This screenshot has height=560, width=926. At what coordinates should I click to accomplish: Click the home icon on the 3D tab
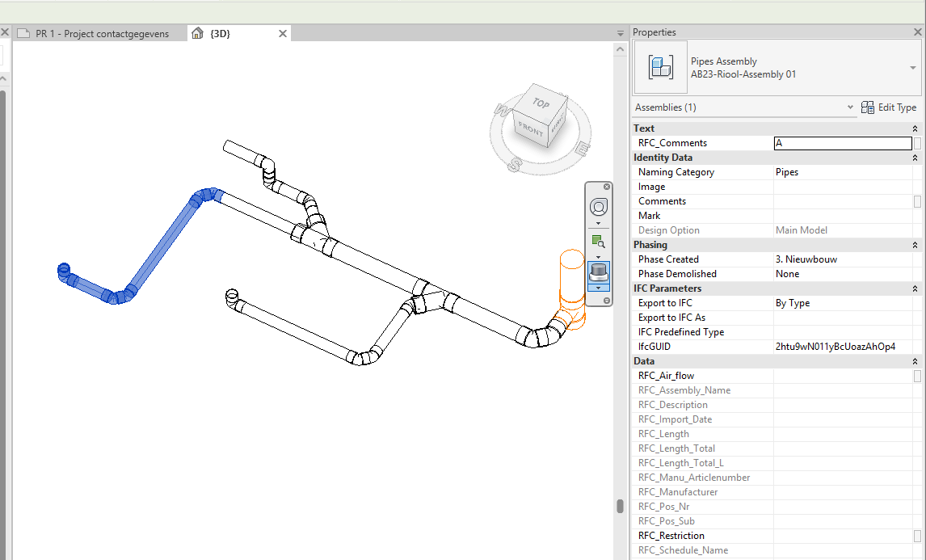[x=197, y=33]
